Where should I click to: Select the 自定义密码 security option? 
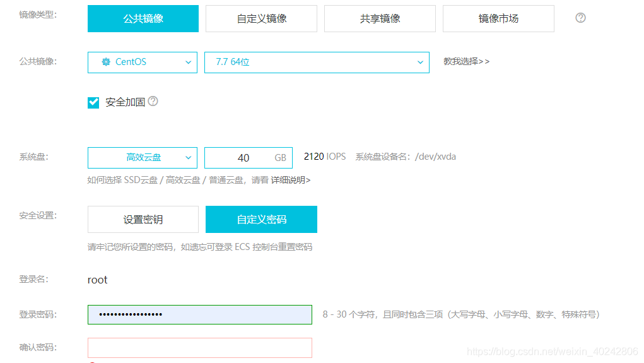261,219
